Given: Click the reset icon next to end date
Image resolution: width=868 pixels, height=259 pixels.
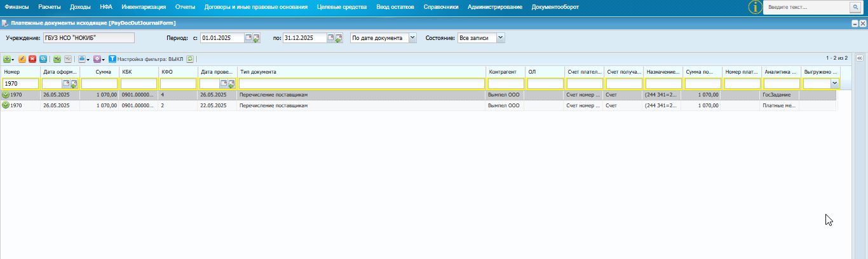Looking at the screenshot, I should pyautogui.click(x=339, y=38).
